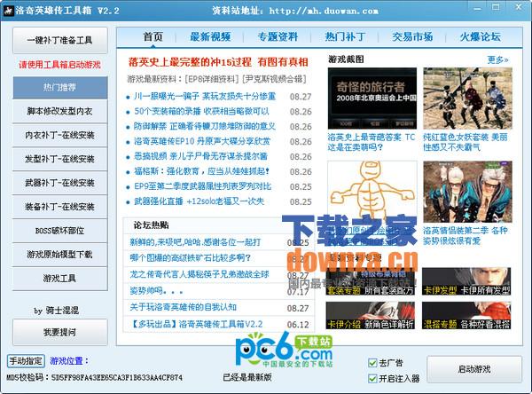Go to the 火爆论坛 tab
532x394 pixels.
(x=480, y=36)
